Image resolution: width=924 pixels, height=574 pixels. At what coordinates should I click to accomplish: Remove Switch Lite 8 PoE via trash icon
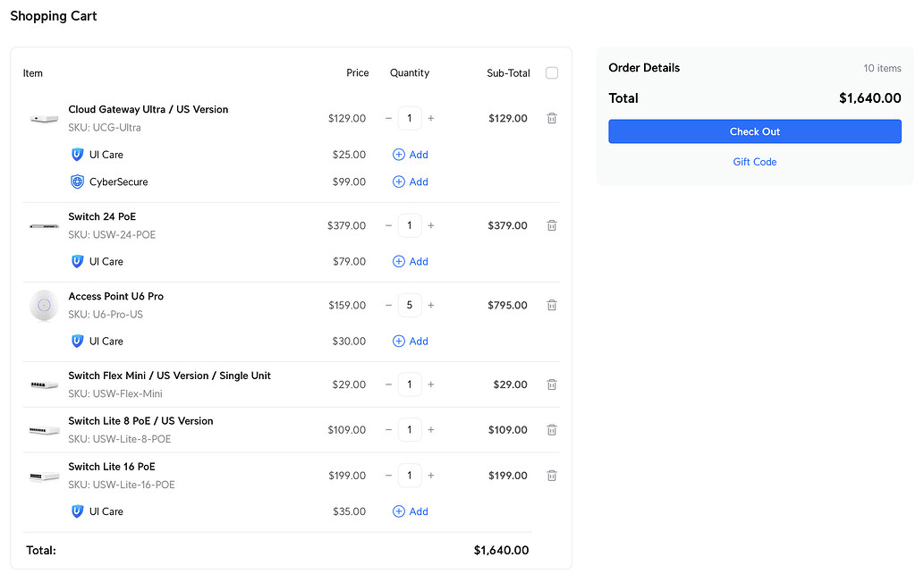[x=552, y=430]
